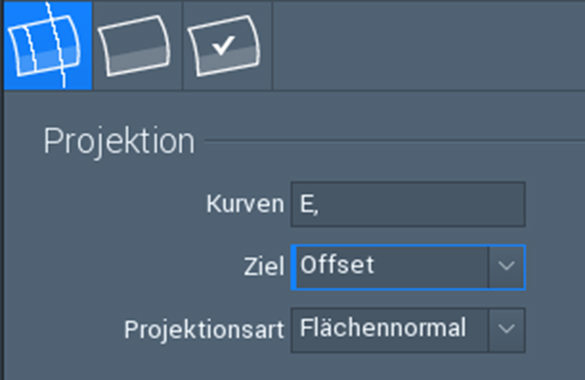Activate the first tab with blue background

tap(48, 45)
